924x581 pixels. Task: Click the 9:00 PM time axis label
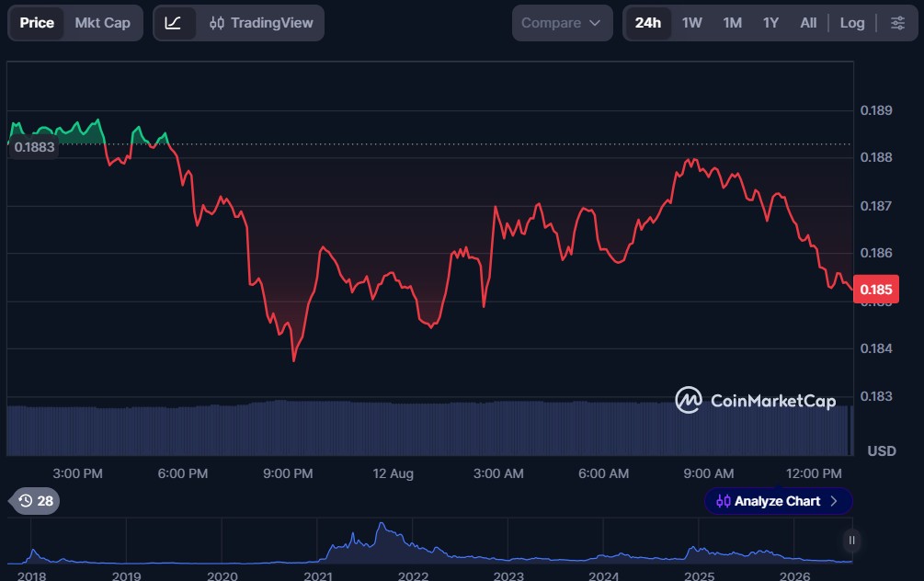[x=288, y=473]
